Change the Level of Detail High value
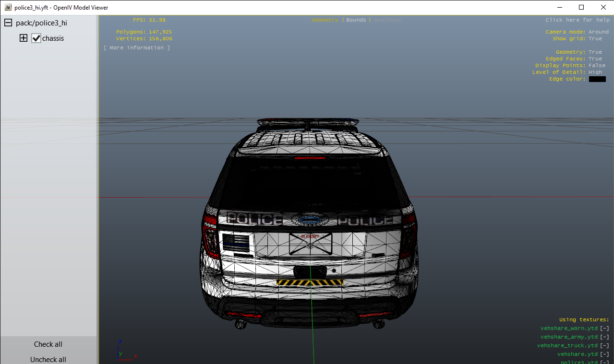This screenshot has width=614, height=364. coord(595,72)
